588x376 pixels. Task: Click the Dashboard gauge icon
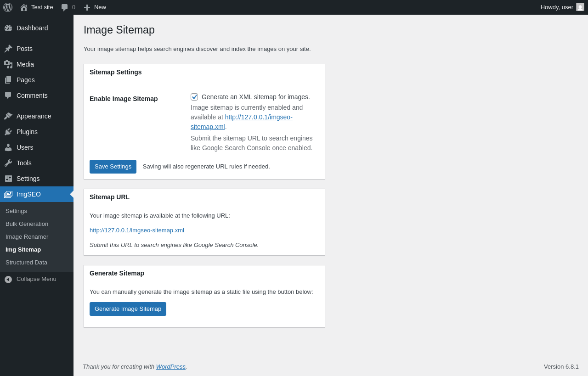pyautogui.click(x=8, y=28)
